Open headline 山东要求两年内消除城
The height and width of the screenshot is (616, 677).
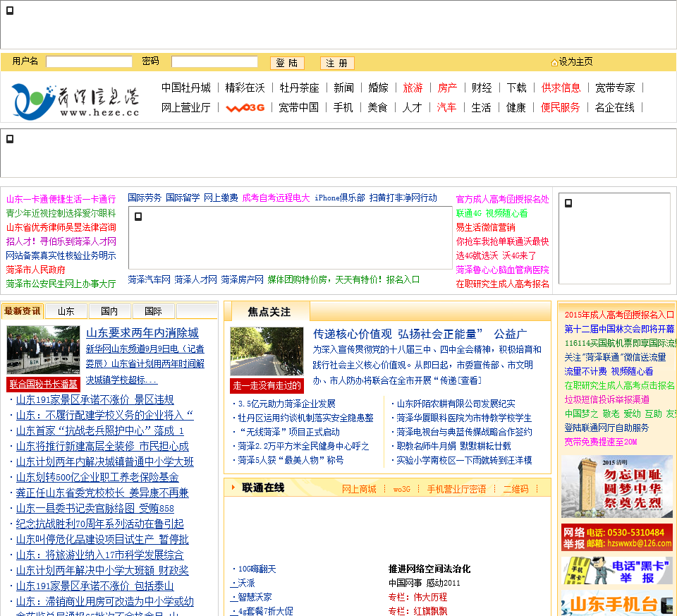(142, 333)
